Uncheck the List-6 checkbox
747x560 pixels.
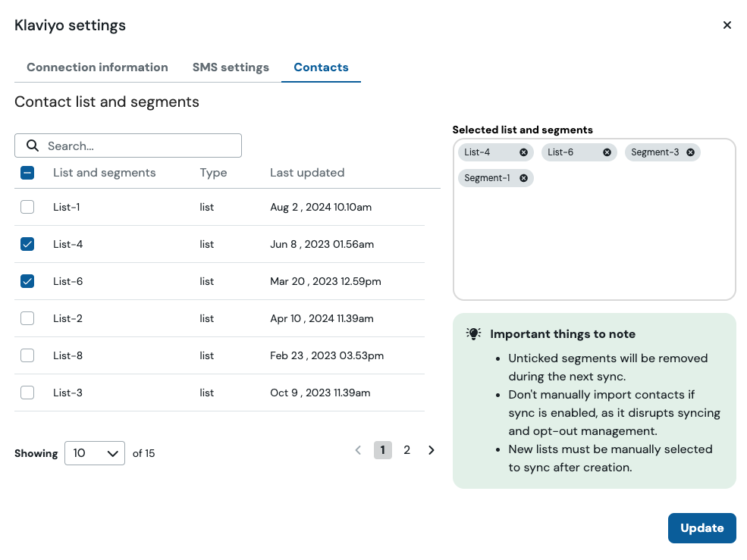27,281
